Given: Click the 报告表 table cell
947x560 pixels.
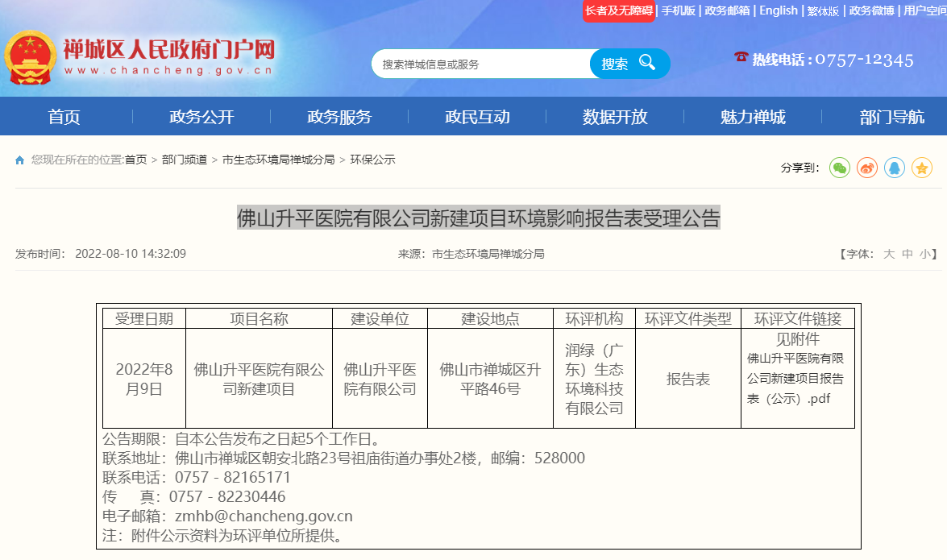Looking at the screenshot, I should pyautogui.click(x=688, y=379).
